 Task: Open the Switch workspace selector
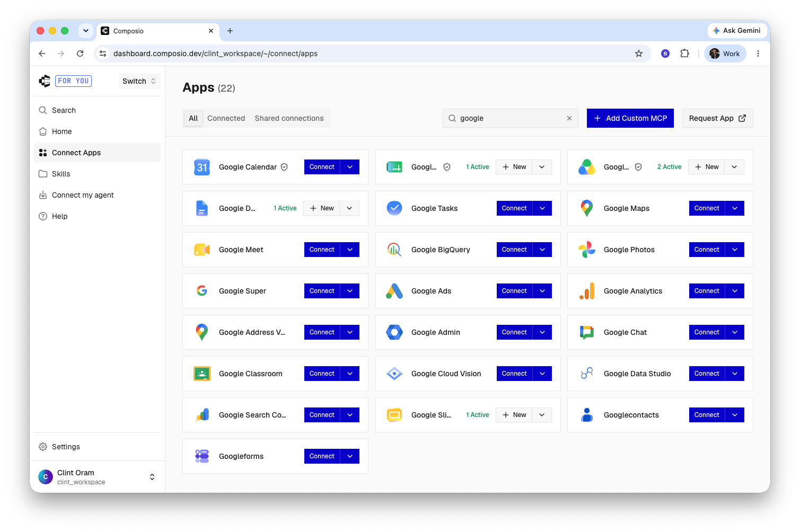pyautogui.click(x=139, y=81)
